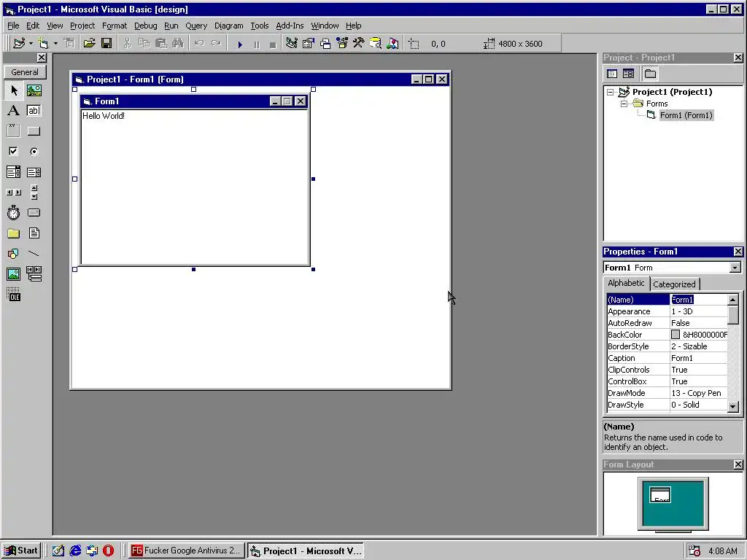Screen dimensions: 747x560
Task: Select the DriveListBox control tool
Action: pyautogui.click(x=34, y=213)
